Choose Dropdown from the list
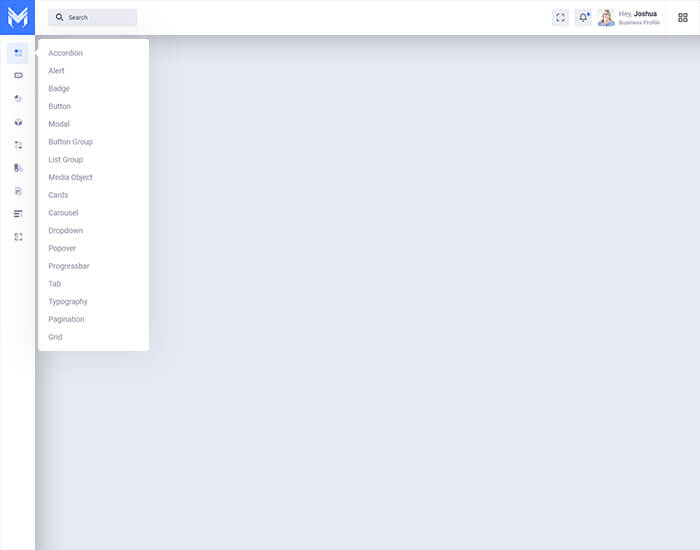Viewport: 700px width, 550px height. point(65,231)
